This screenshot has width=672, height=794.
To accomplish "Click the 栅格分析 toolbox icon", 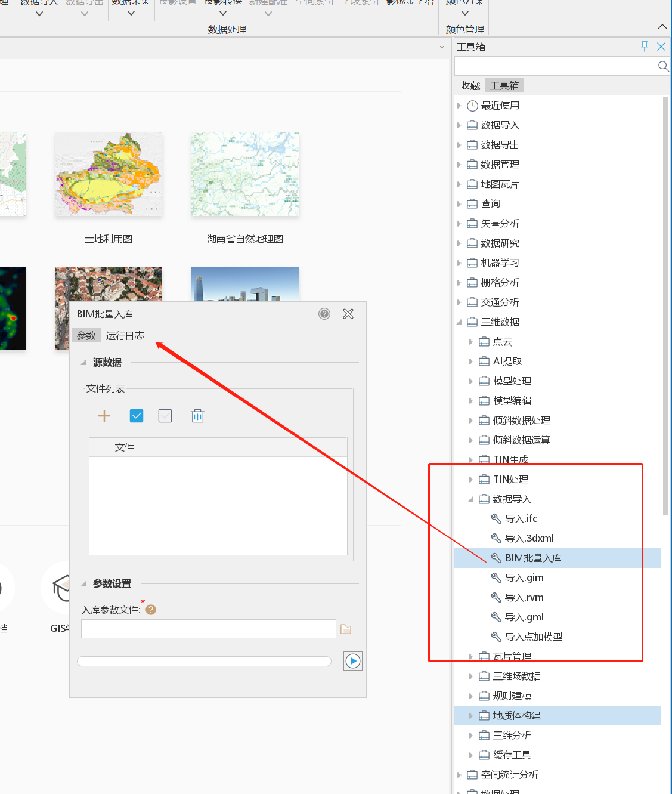I will 472,283.
